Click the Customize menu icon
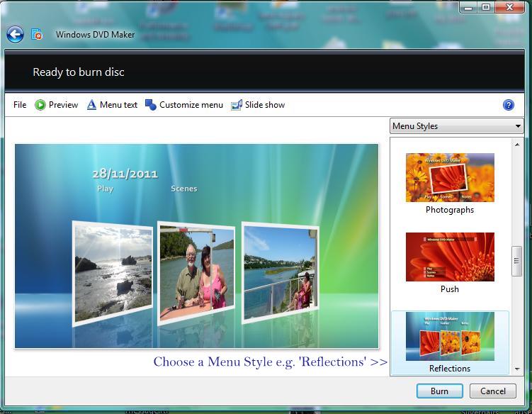 pyautogui.click(x=151, y=105)
